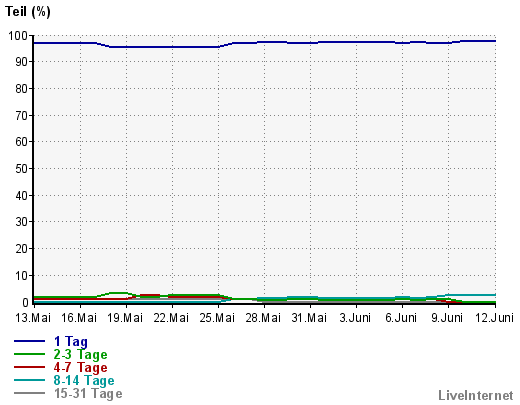Click the green line swatch for 2-3 Tage
Viewport: 520px width, 405px height.
[29, 354]
